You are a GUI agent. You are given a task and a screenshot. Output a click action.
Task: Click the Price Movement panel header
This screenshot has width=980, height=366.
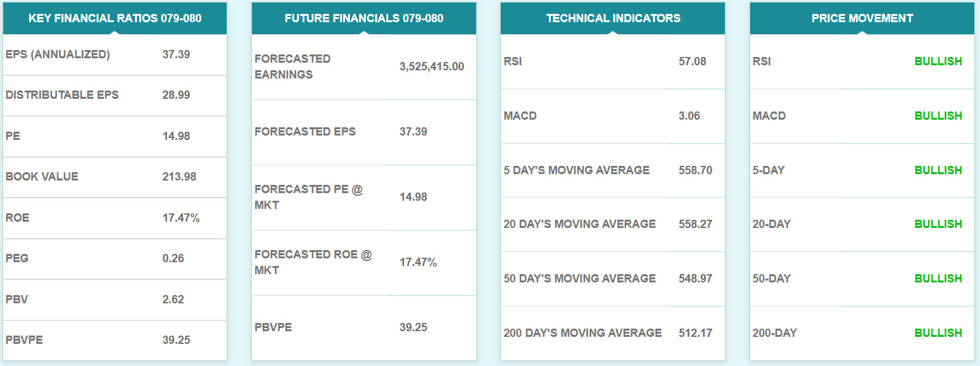[x=862, y=18]
